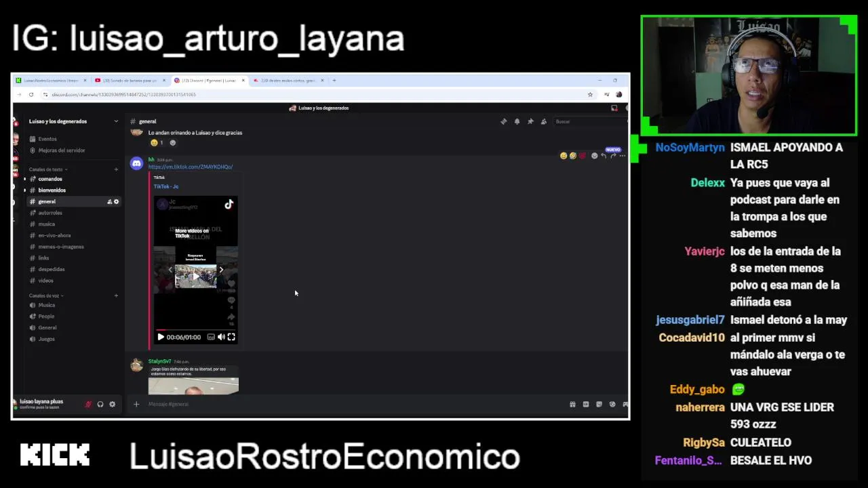Open new browser tab plus button
868x488 pixels.
pos(334,81)
